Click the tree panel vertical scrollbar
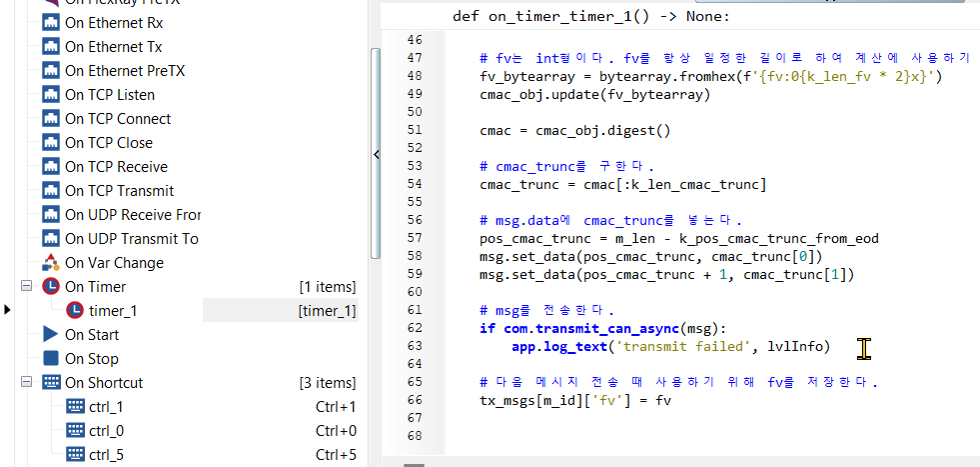 click(375, 153)
